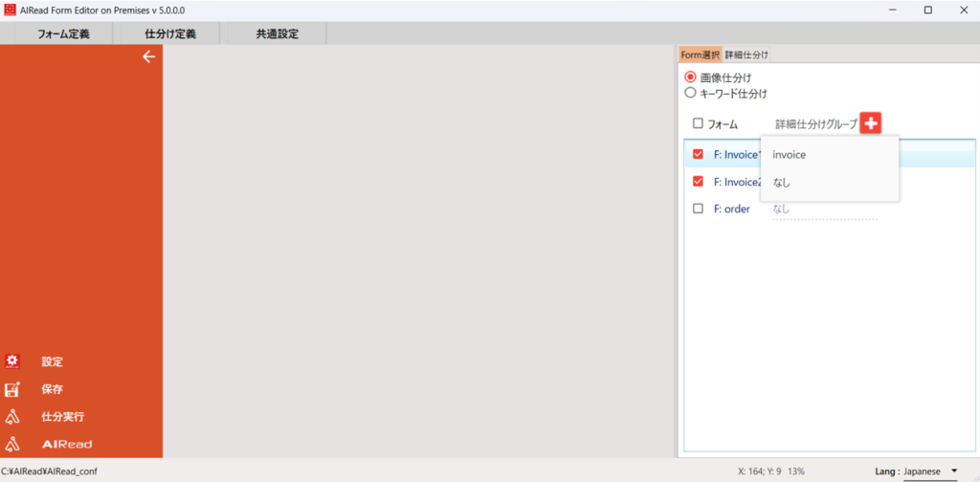The height and width of the screenshot is (482, 980).
Task: Uncheck the F: Invoice1 checkbox
Action: click(698, 154)
